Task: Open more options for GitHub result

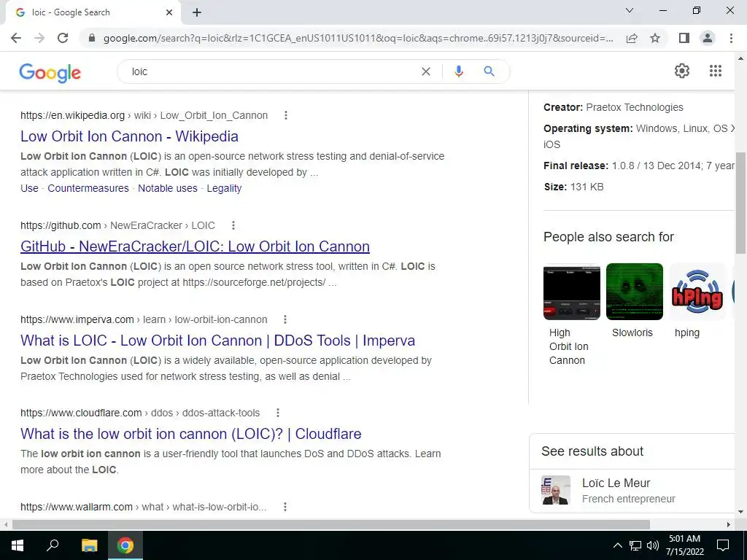Action: [233, 225]
